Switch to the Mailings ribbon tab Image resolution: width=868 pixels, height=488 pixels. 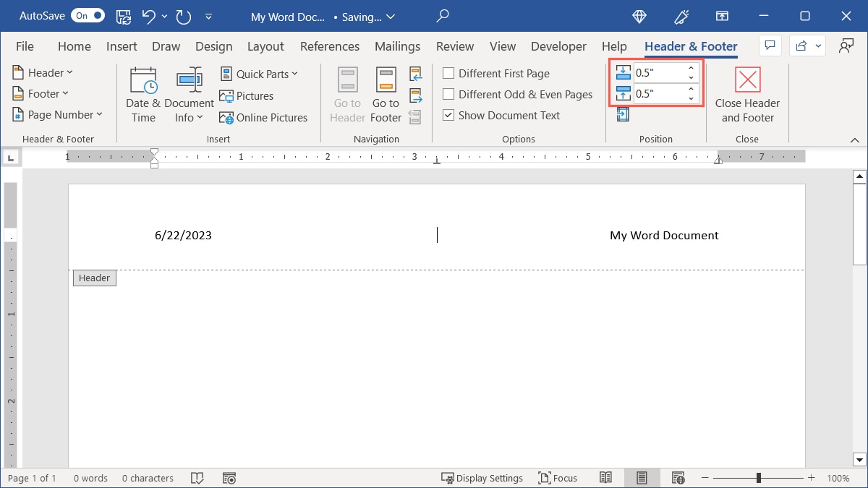397,46
